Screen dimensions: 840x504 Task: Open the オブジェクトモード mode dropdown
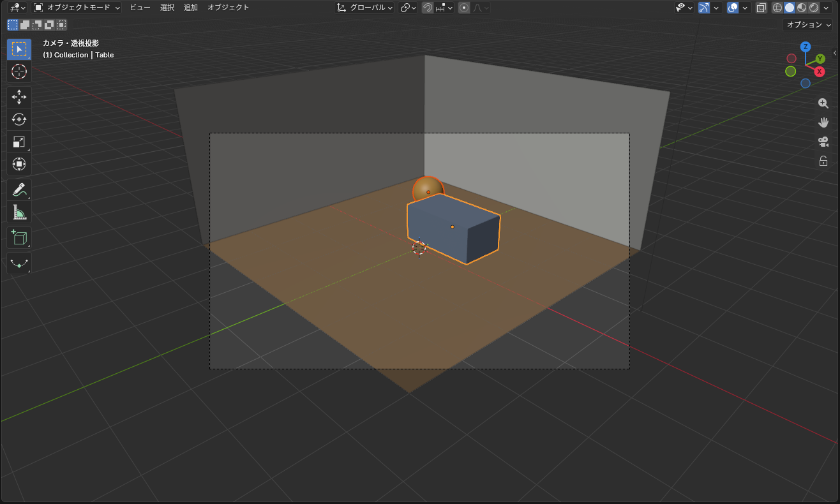tap(77, 8)
